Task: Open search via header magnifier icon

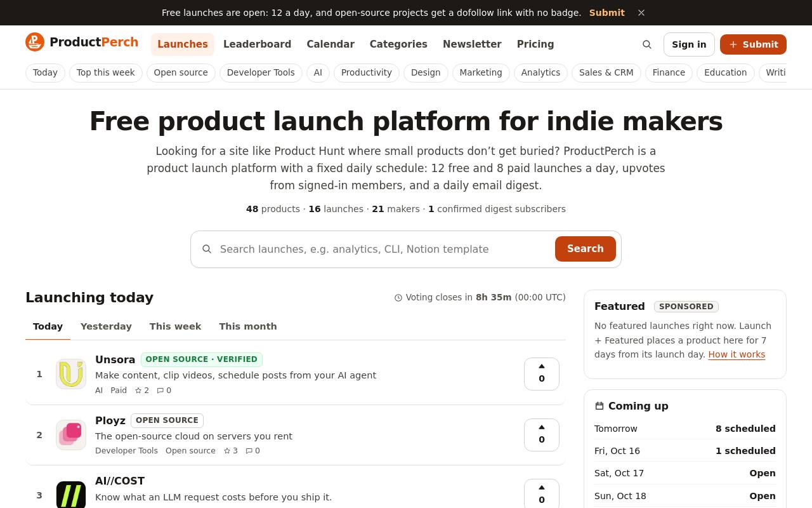Action: tap(647, 44)
